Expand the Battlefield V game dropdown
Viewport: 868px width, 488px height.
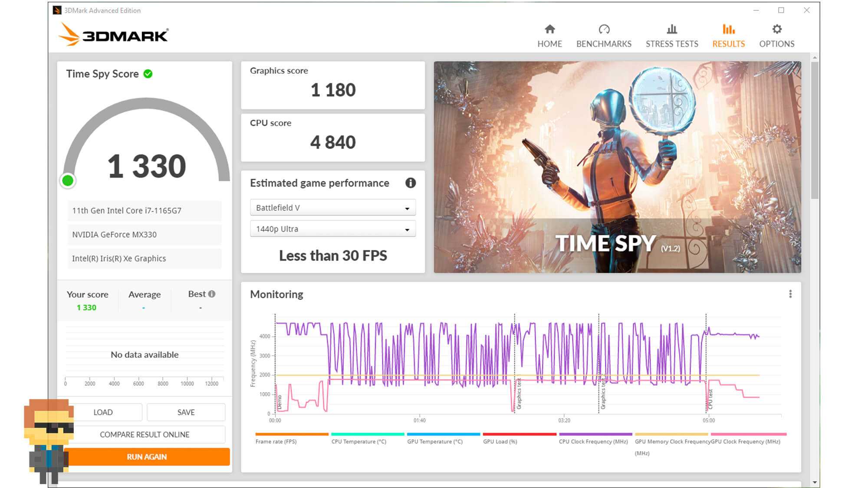332,208
